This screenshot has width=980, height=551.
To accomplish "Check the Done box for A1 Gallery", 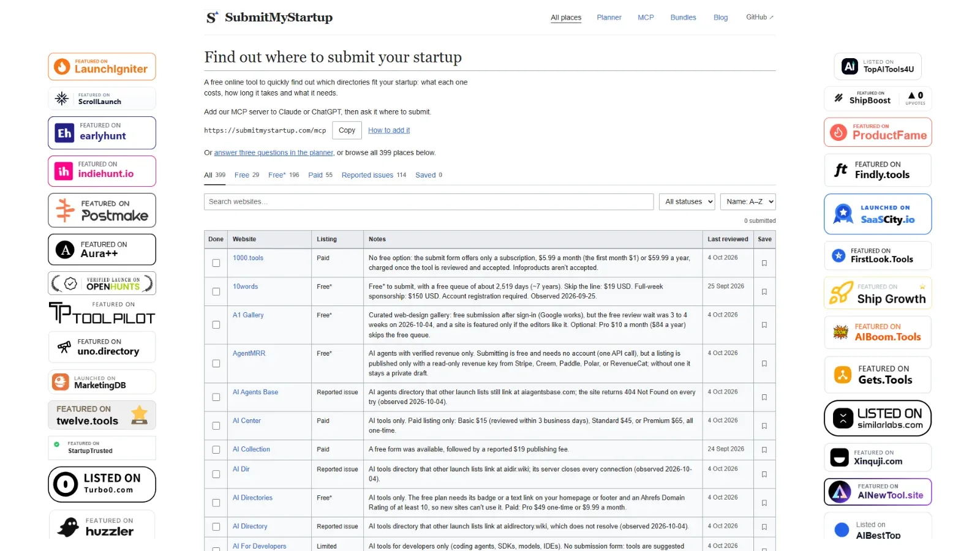I will [216, 325].
